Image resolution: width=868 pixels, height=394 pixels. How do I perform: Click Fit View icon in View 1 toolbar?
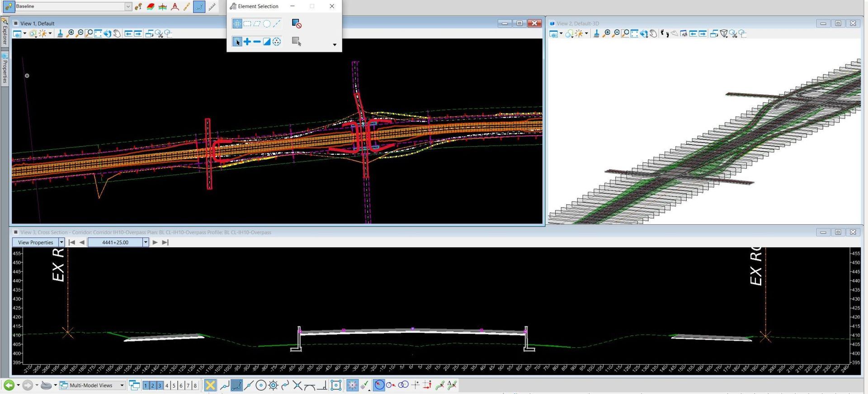click(x=98, y=33)
